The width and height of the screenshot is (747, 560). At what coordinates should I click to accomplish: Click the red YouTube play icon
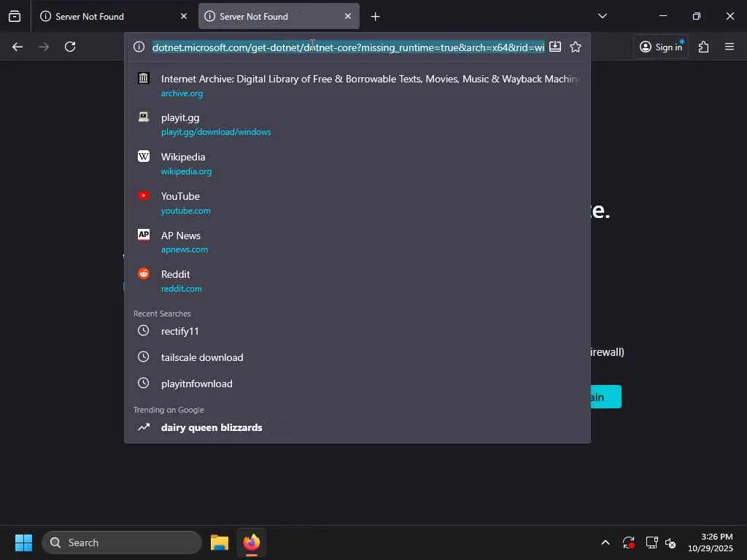144,195
